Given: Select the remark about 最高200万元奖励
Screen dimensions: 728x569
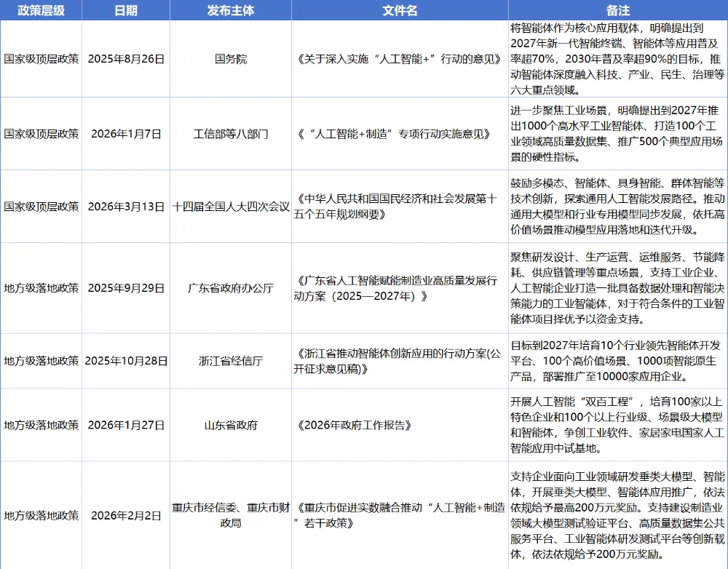Looking at the screenshot, I should pyautogui.click(x=618, y=515).
